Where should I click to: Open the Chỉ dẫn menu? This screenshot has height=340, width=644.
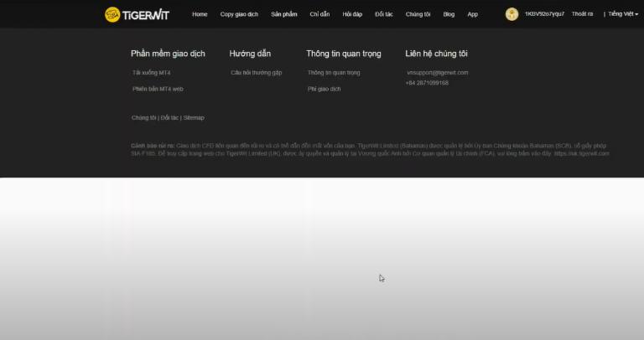pos(319,14)
